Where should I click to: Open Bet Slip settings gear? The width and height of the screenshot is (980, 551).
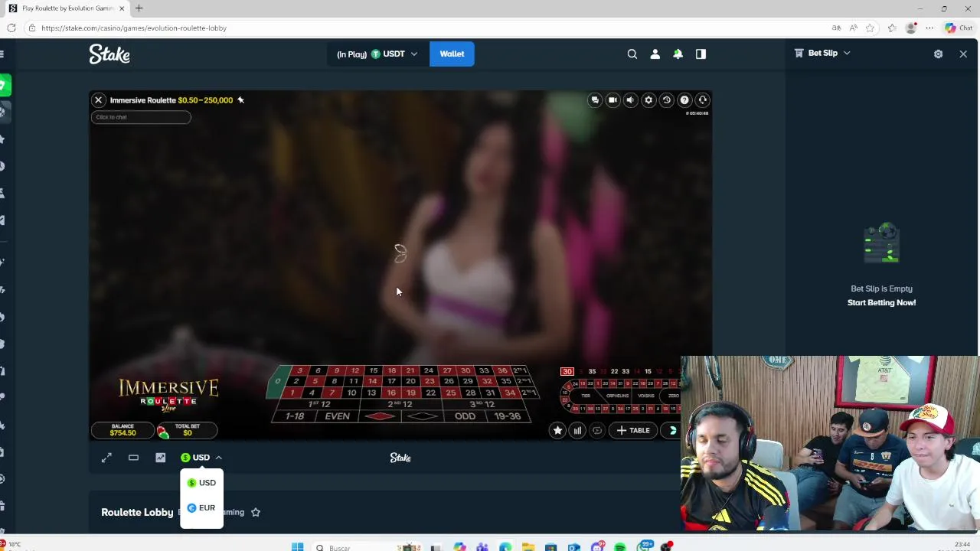click(938, 54)
